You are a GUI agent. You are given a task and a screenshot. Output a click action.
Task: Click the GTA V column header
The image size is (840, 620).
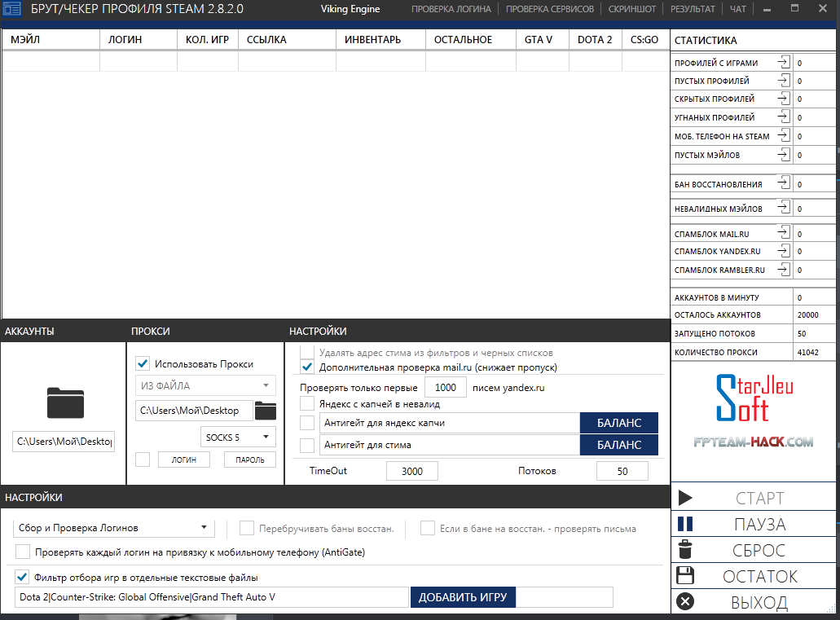[x=543, y=40]
